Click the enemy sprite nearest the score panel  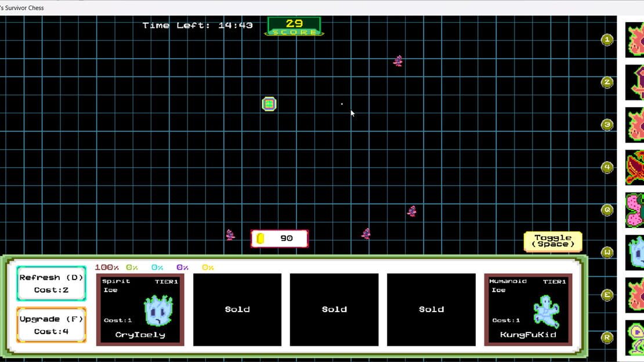pyautogui.click(x=397, y=61)
